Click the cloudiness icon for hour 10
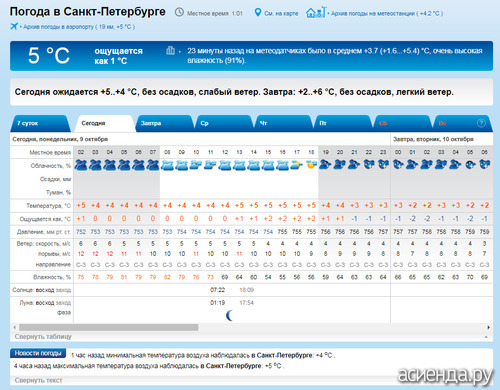This screenshot has height=390, width=500. coord(196,165)
